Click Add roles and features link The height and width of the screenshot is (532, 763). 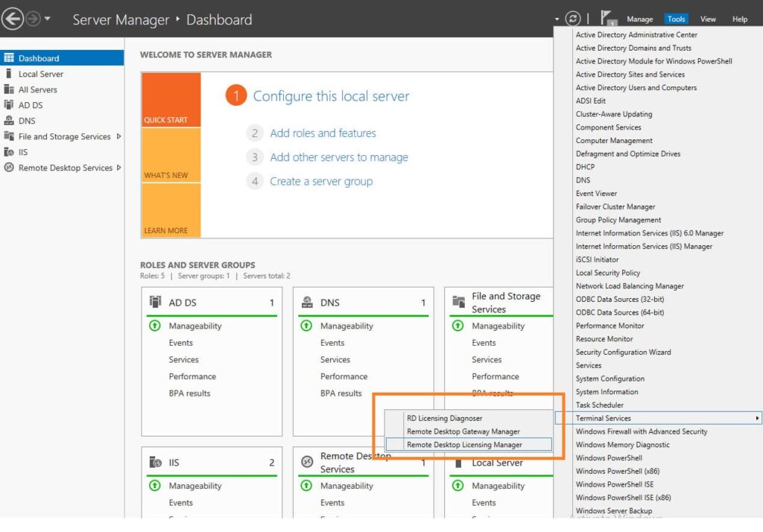click(323, 133)
